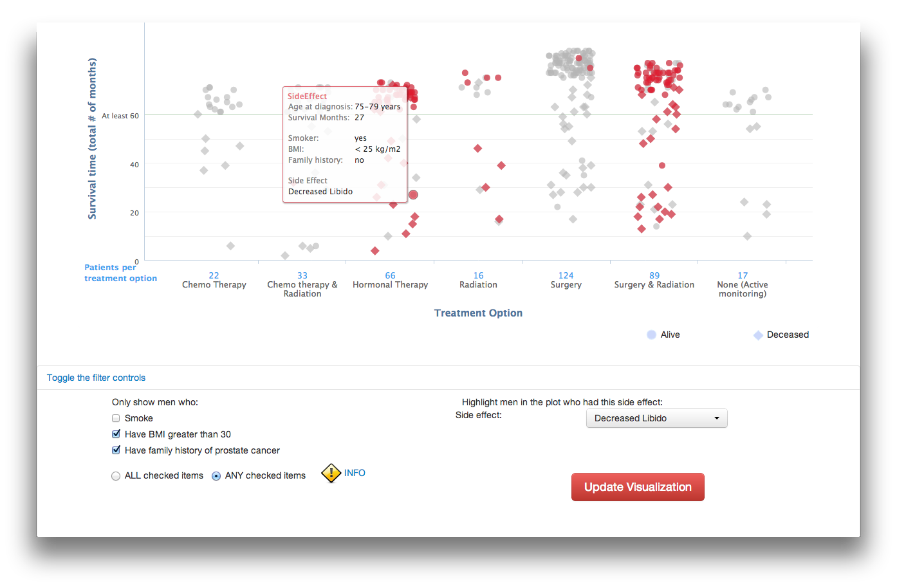The height and width of the screenshot is (588, 897).
Task: Click the Deceased legend diamond icon
Action: pyautogui.click(x=758, y=335)
